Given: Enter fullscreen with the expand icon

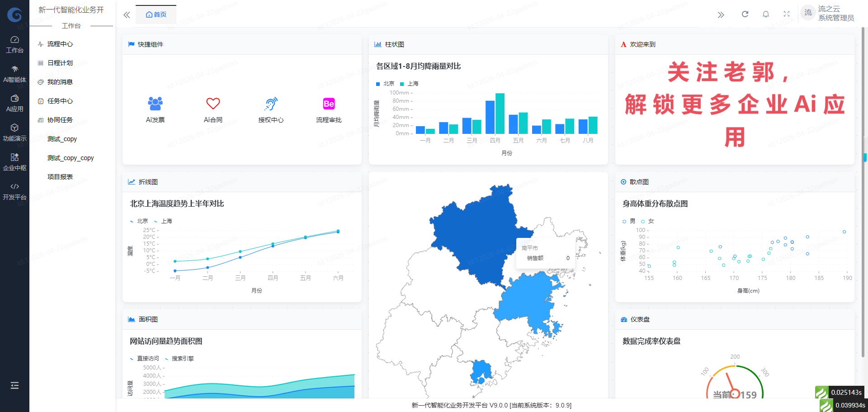Looking at the screenshot, I should click(x=787, y=14).
